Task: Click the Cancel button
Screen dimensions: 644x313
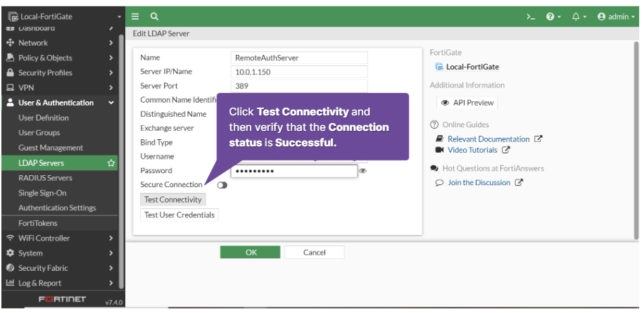Action: (314, 253)
